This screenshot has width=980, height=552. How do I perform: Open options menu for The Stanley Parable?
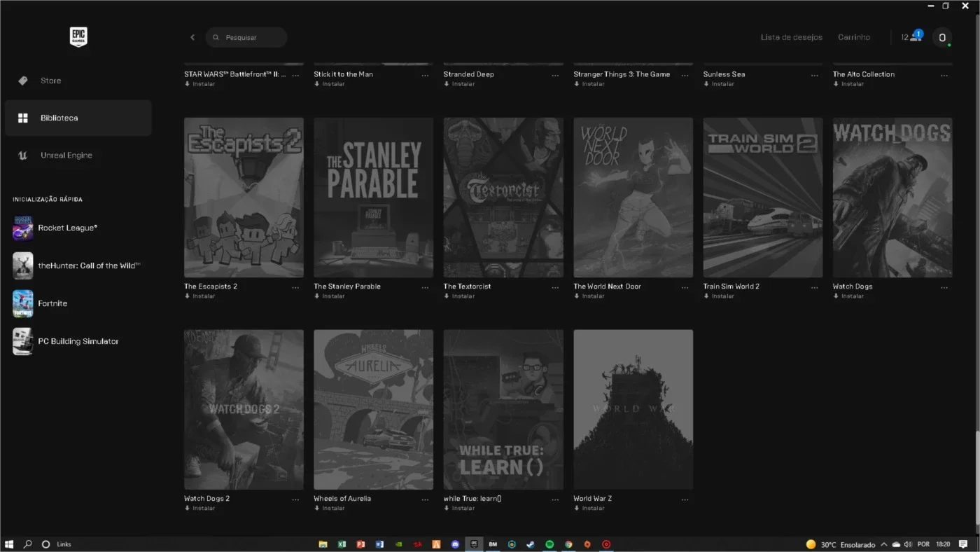point(425,287)
